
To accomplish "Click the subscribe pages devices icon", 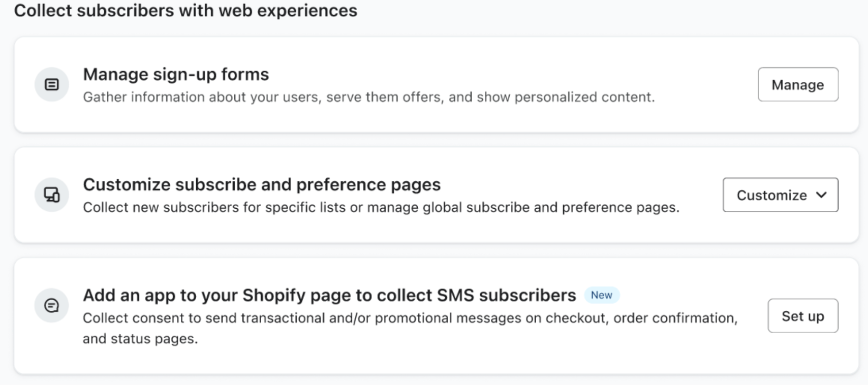I will click(x=51, y=195).
